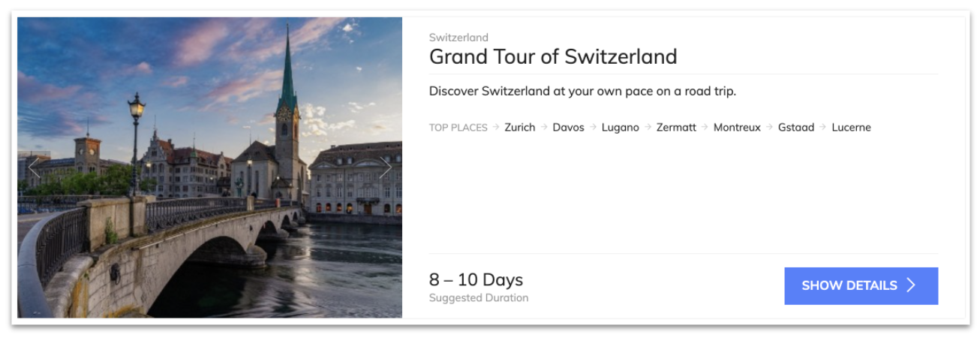Image resolution: width=980 pixels, height=338 pixels.
Task: Click the Switzerland country label above title
Action: point(458,38)
